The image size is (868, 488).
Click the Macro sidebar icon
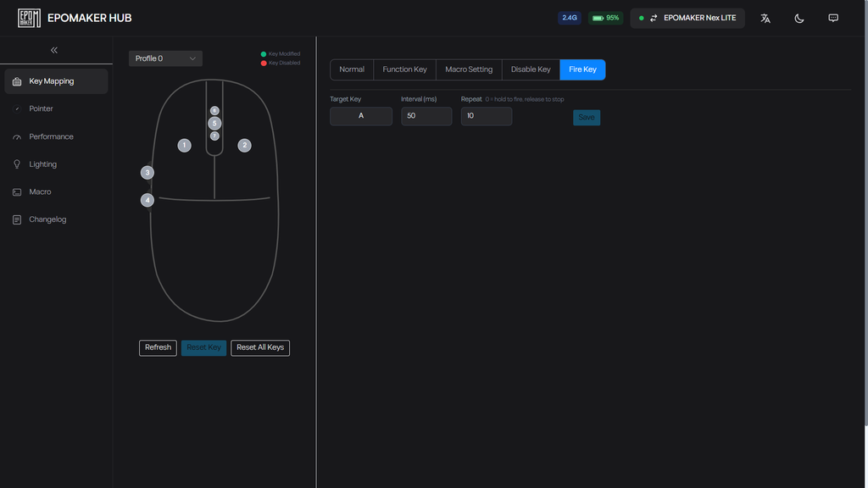point(17,192)
